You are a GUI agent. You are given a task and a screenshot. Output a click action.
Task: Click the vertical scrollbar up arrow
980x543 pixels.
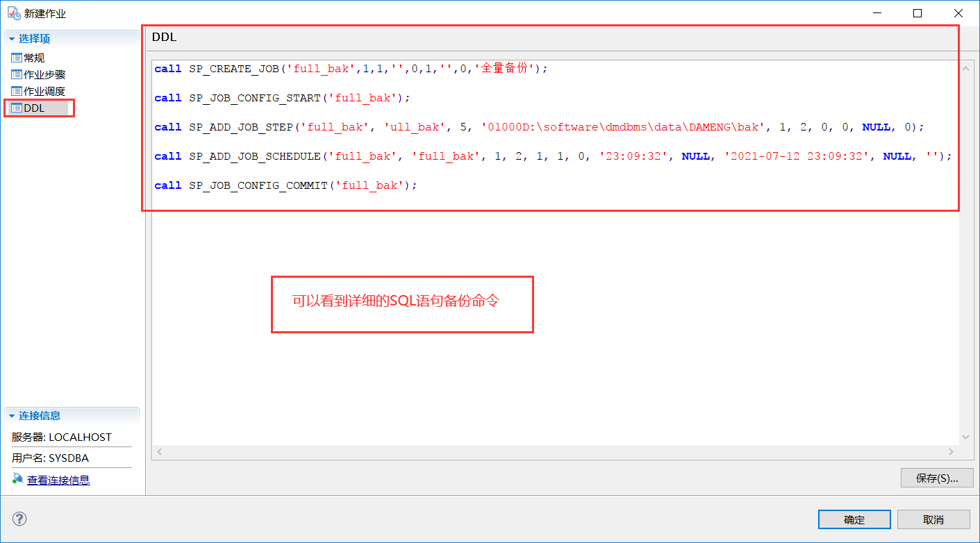965,69
